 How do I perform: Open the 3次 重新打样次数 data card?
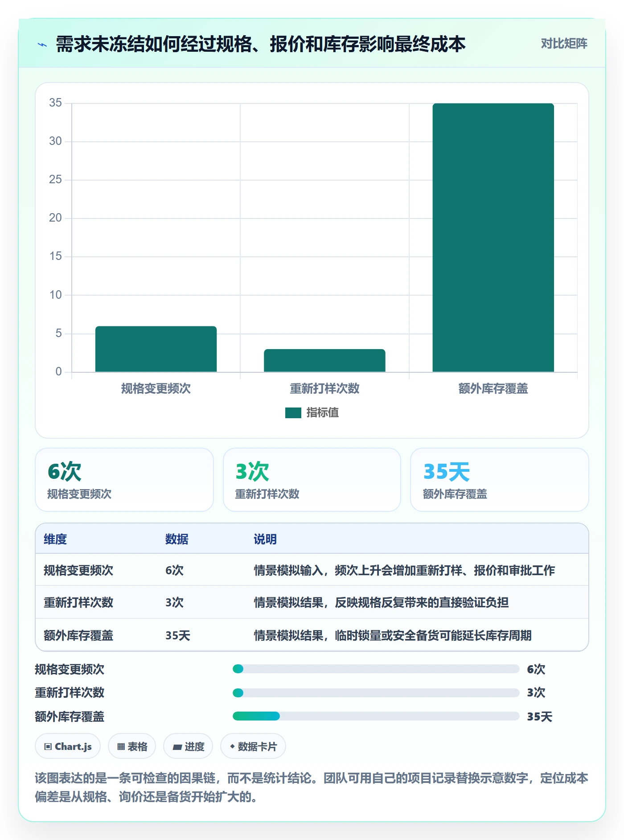(x=312, y=480)
